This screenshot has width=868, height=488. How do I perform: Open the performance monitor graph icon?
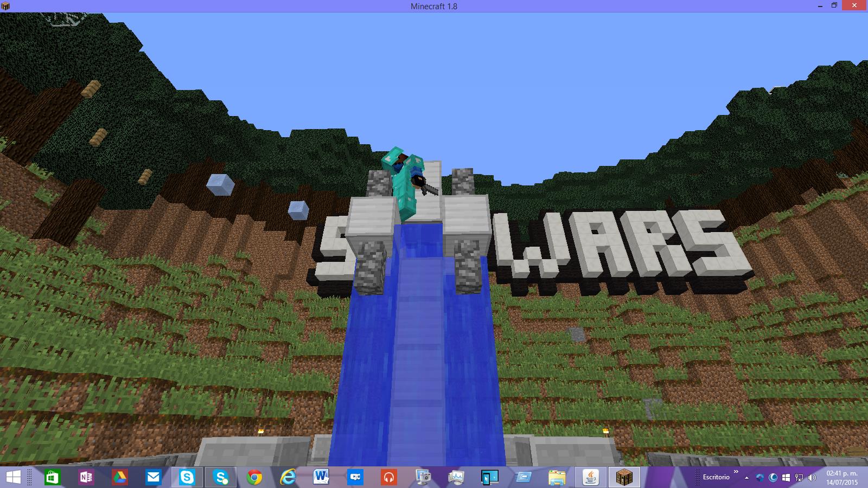(x=456, y=477)
